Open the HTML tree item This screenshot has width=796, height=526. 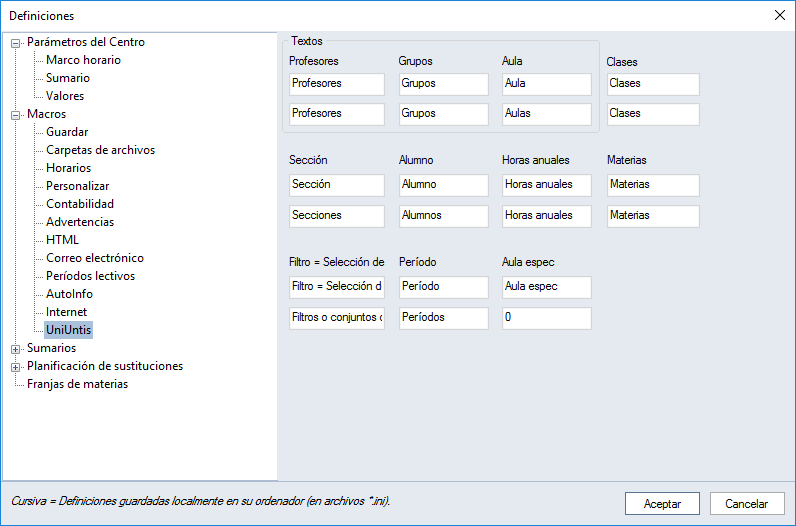(x=62, y=240)
